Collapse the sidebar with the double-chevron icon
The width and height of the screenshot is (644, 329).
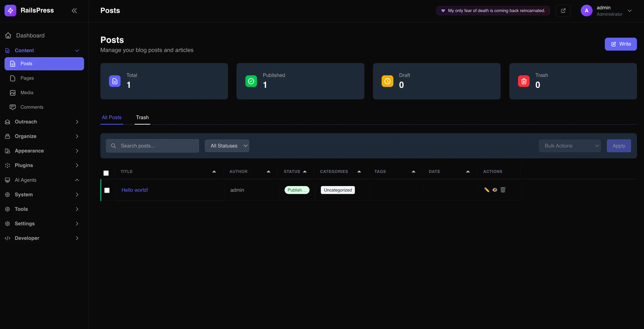74,10
